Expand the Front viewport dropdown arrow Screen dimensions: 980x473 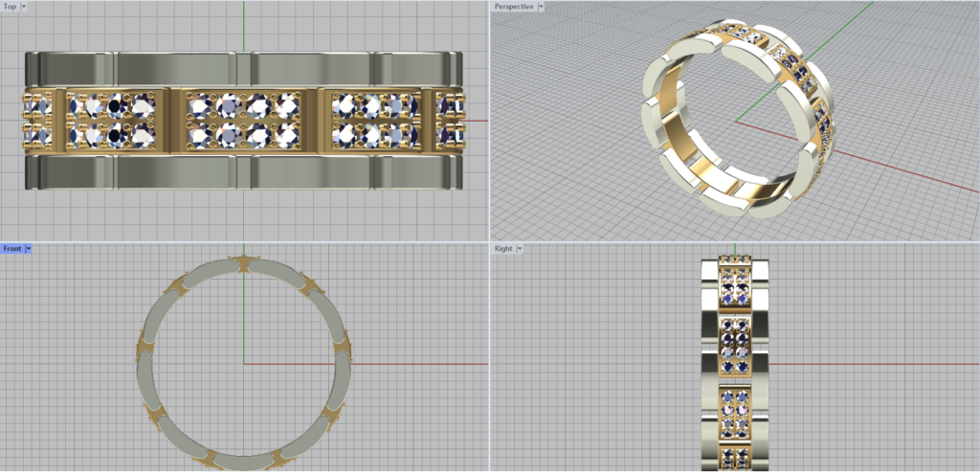pyautogui.click(x=29, y=249)
